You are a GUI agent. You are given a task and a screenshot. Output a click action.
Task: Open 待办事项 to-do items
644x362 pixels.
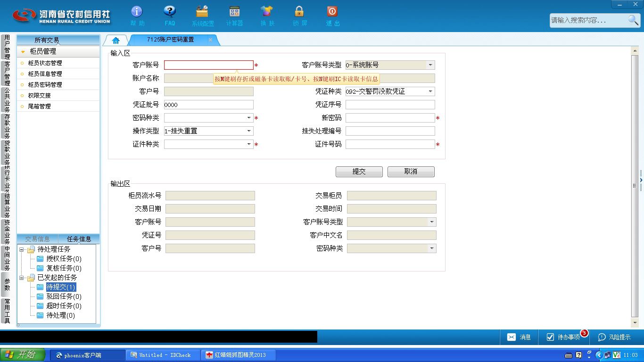point(563,337)
